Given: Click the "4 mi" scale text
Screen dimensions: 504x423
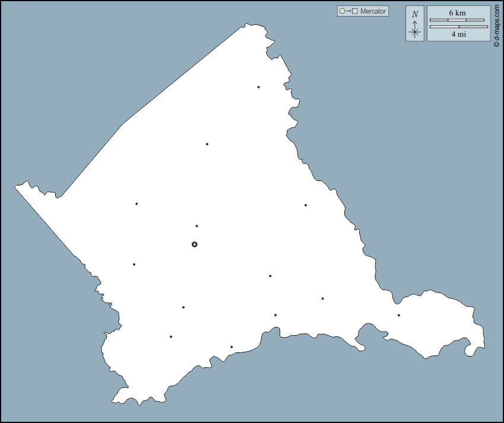Looking at the screenshot, I should point(458,34).
